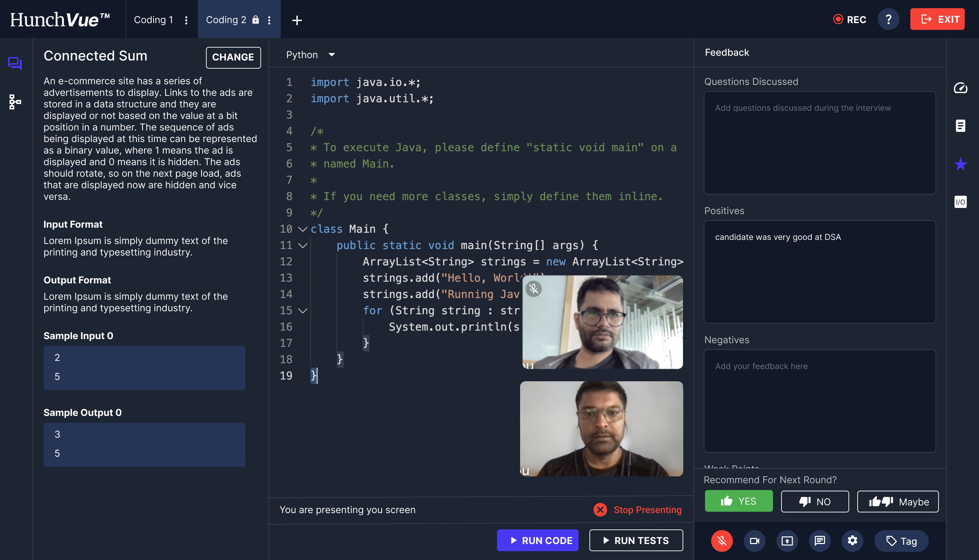The width and height of the screenshot is (979, 560).
Task: Unmute the red microphone button
Action: (x=722, y=541)
